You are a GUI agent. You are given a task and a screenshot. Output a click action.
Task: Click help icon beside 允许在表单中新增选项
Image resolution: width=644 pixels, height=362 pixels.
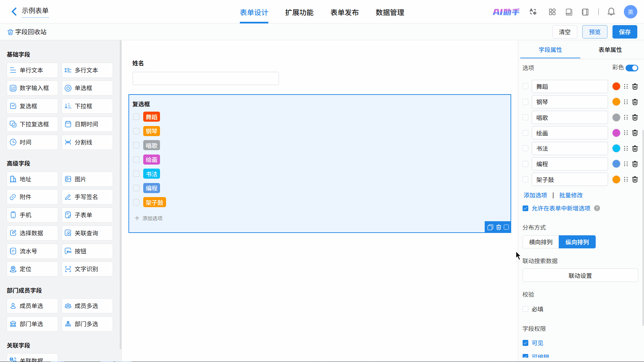point(597,208)
